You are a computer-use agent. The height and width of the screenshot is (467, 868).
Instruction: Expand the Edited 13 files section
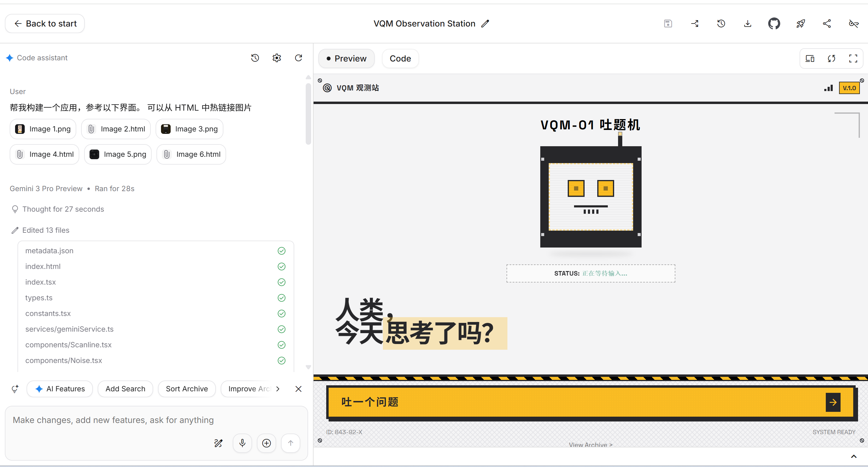click(x=46, y=230)
